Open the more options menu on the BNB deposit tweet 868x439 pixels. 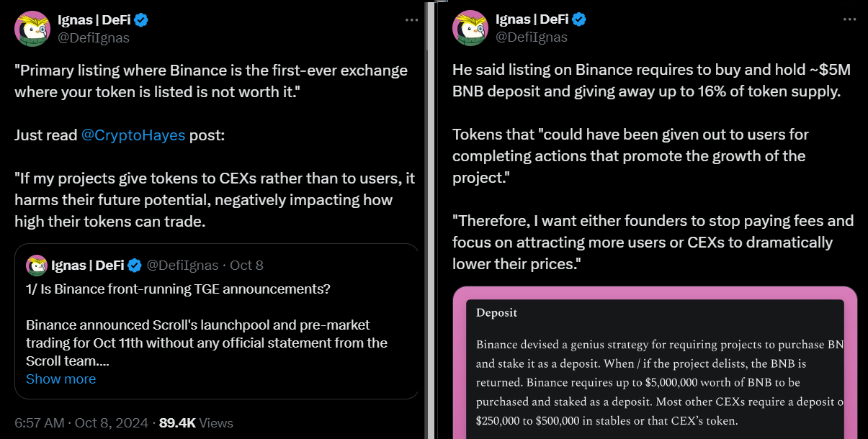849,19
